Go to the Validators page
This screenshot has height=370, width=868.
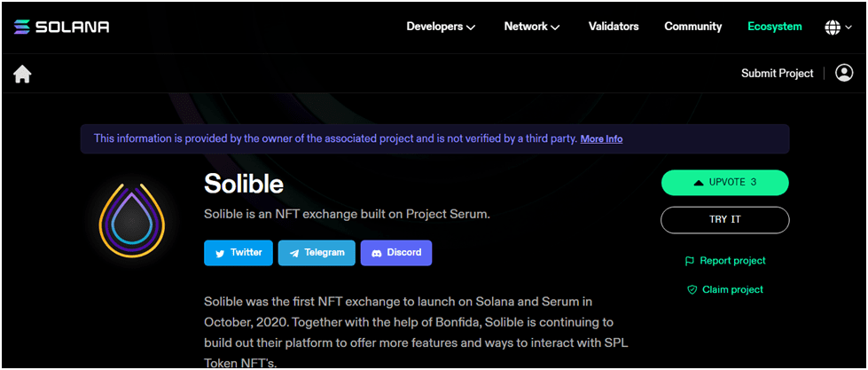pos(614,27)
